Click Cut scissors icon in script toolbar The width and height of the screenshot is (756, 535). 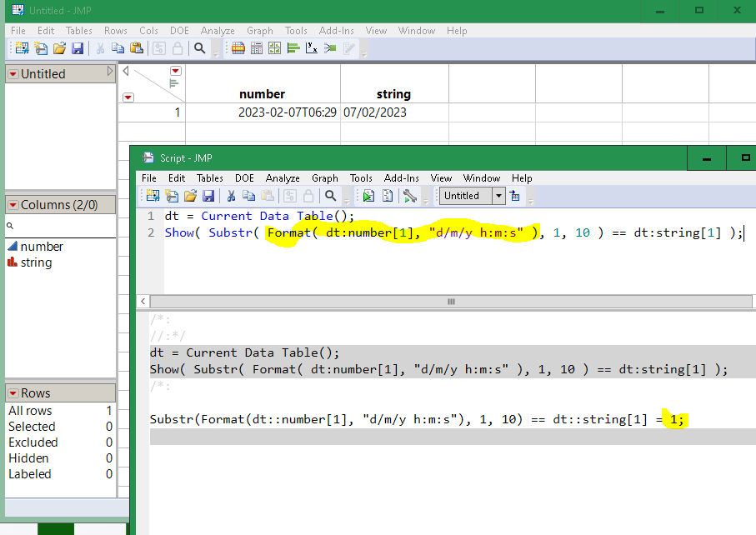[231, 196]
